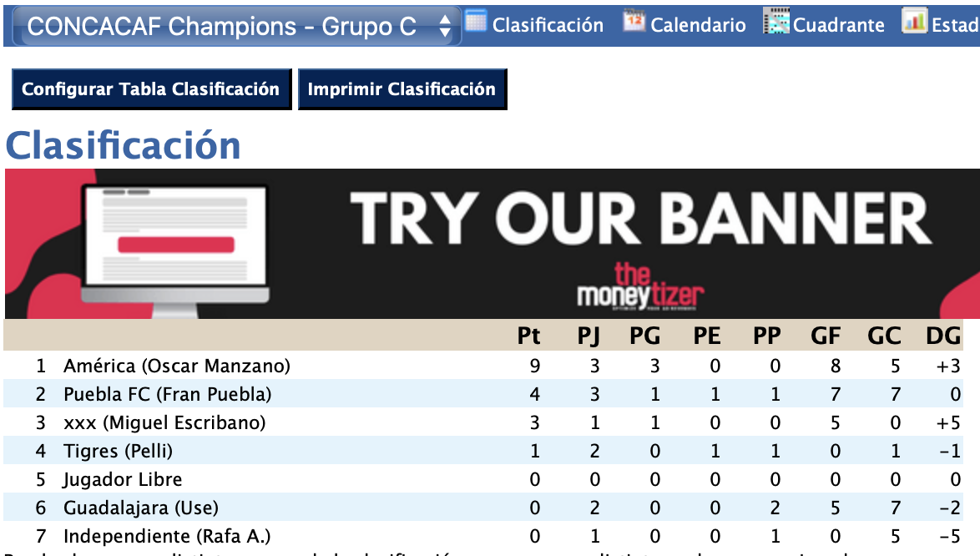Click the Jugador Libre row
Screen dimensions: 980x556
tap(123, 479)
